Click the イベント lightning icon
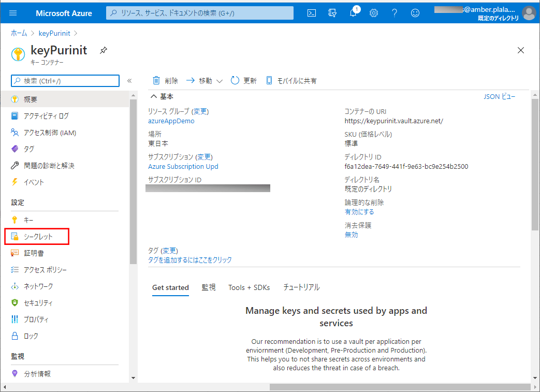 14,182
